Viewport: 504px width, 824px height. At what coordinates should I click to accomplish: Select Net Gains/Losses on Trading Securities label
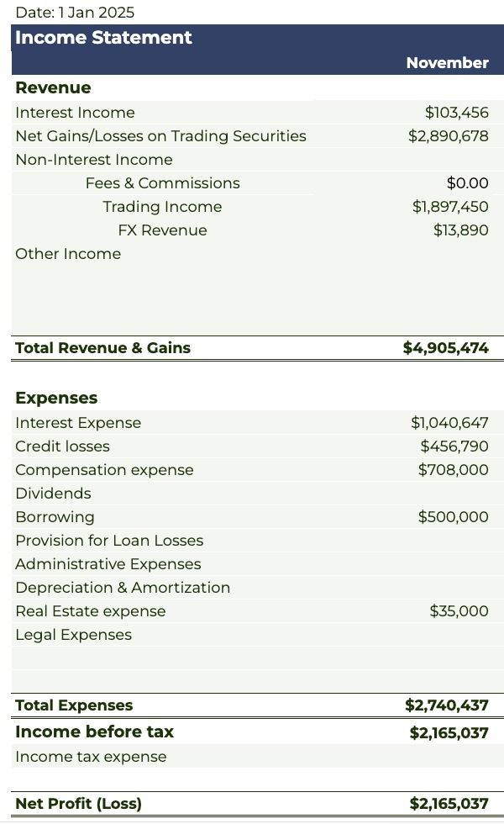pos(160,136)
